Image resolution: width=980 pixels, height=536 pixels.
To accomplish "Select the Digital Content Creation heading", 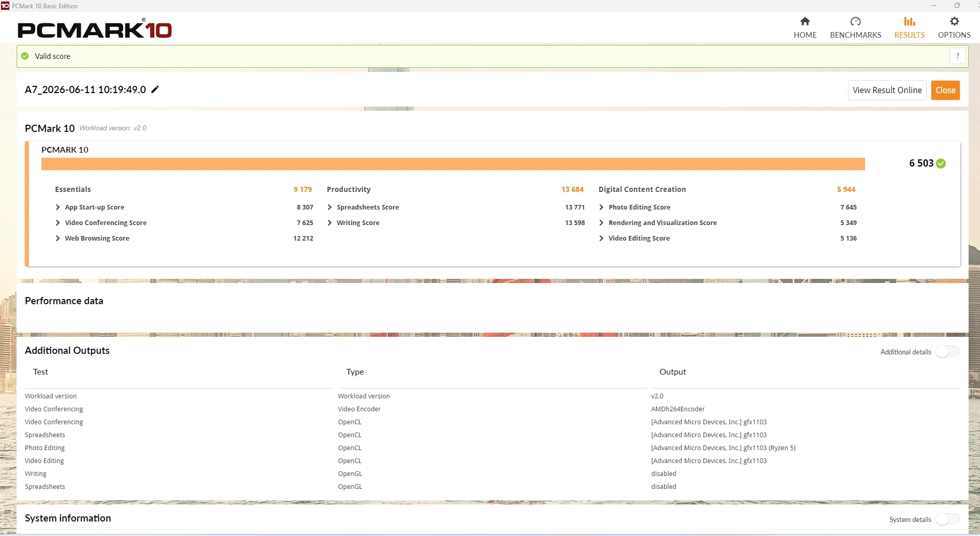I will [642, 189].
